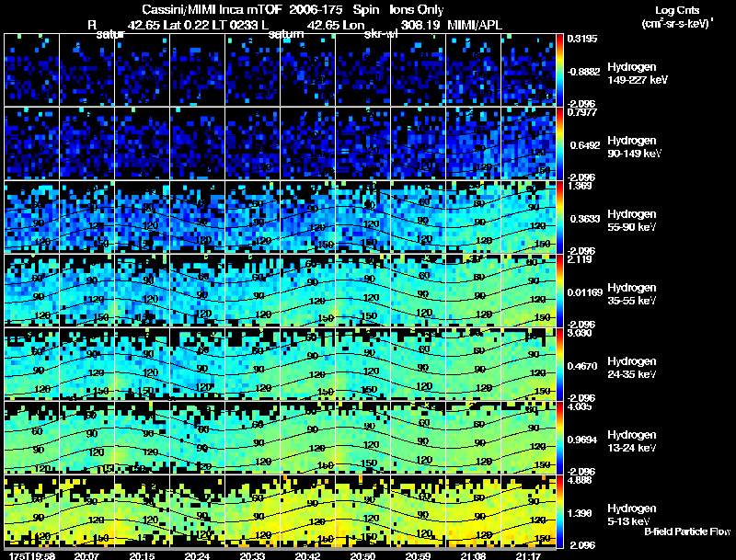Click the '(cm²-sr-s-keV)' units text
The width and height of the screenshot is (736, 560).
(677, 24)
